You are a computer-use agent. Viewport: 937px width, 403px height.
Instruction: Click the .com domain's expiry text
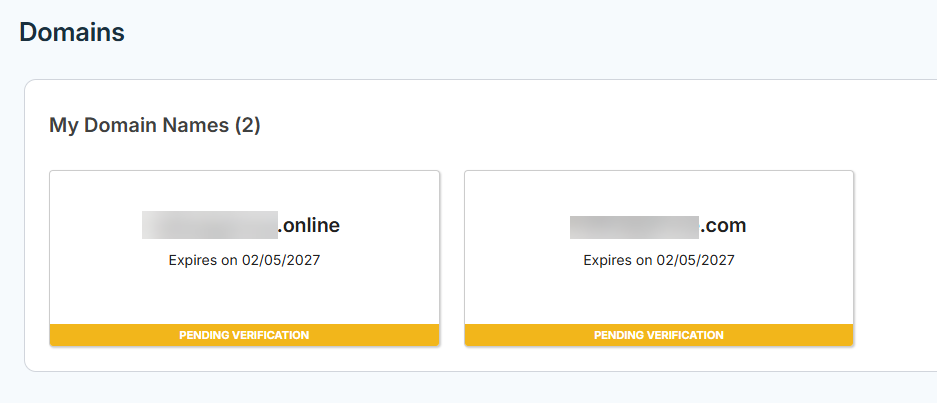coord(658,260)
